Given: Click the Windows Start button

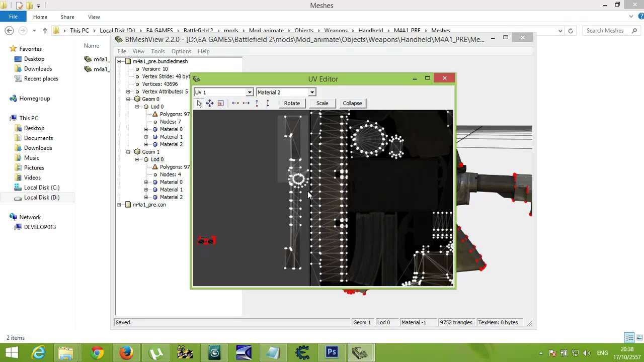Looking at the screenshot, I should (x=11, y=353).
